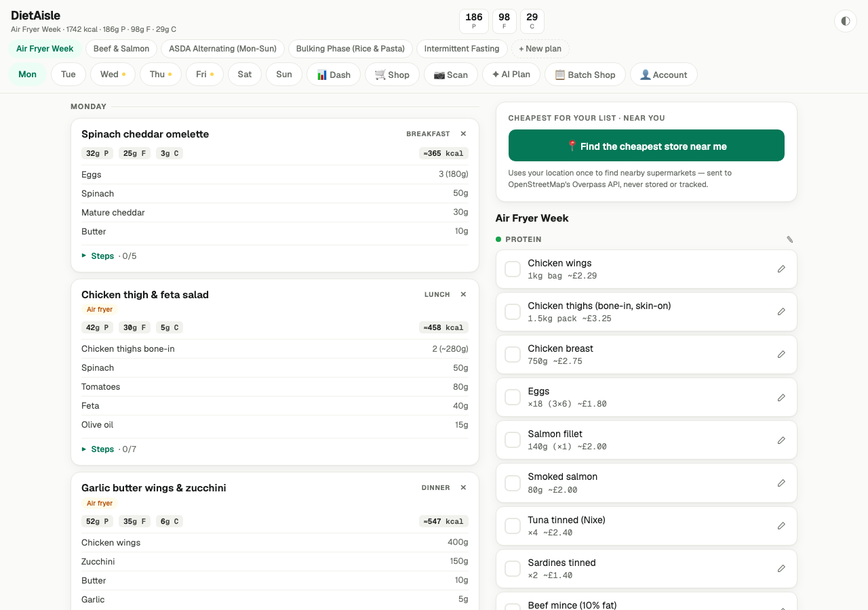Click the Feta ingredient row
This screenshot has height=610, width=868.
[275, 405]
